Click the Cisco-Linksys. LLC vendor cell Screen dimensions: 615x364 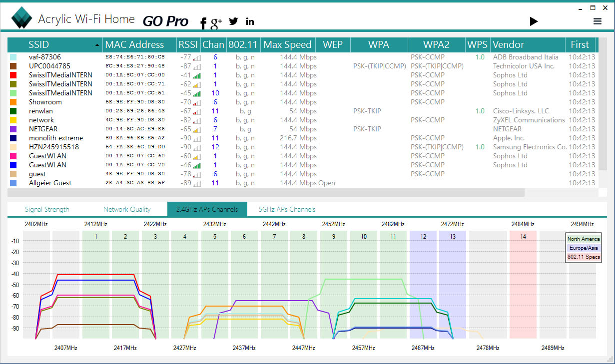(521, 111)
